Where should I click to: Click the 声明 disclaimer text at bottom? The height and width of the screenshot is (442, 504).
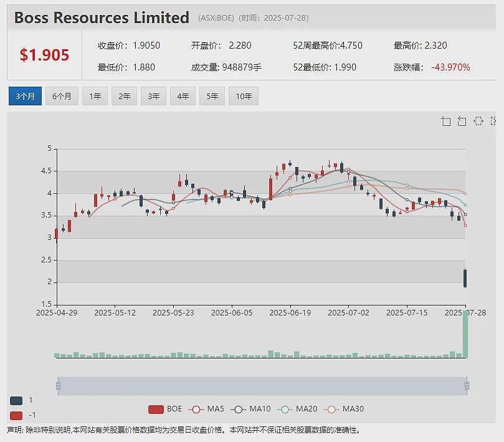[x=184, y=430]
